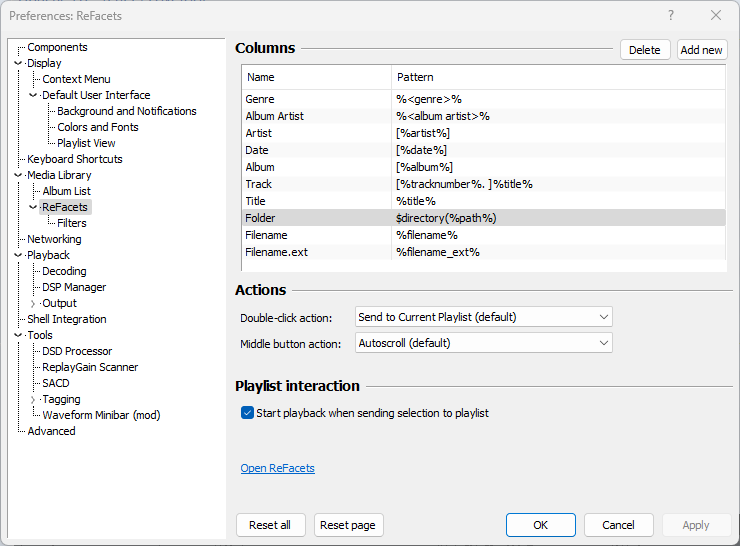Click the Pattern column header

tap(558, 77)
